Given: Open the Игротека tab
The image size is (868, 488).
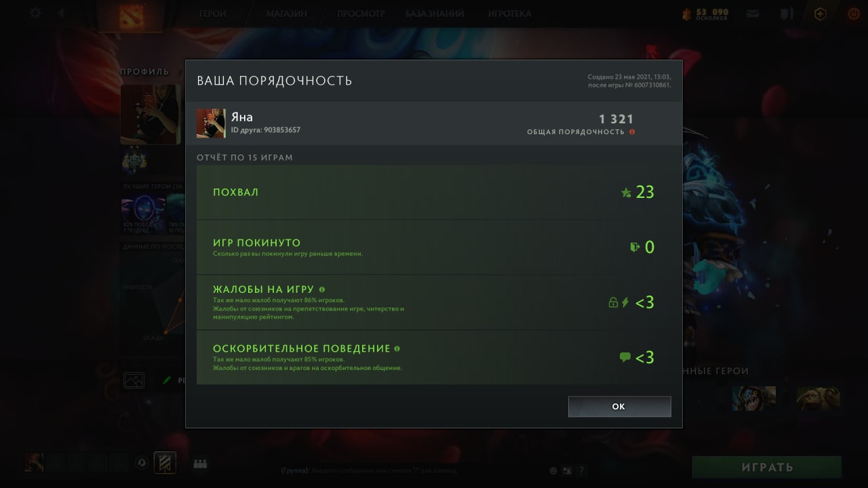Looking at the screenshot, I should pos(509,14).
